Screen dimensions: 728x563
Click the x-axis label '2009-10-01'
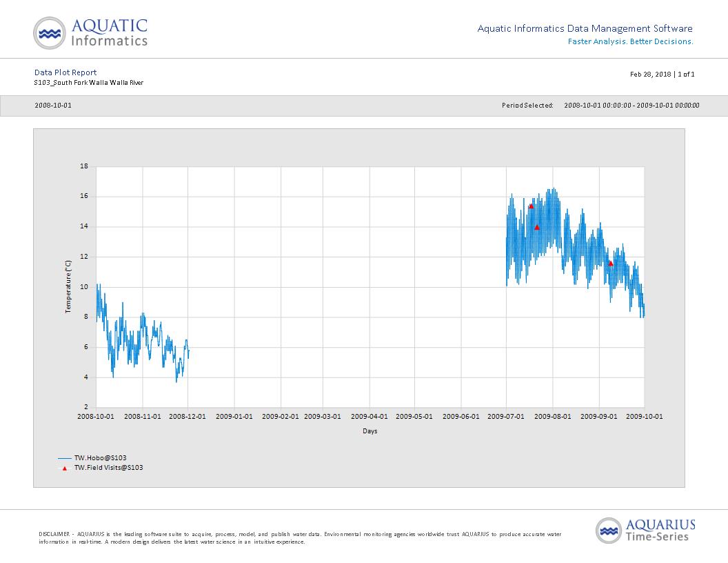click(645, 417)
